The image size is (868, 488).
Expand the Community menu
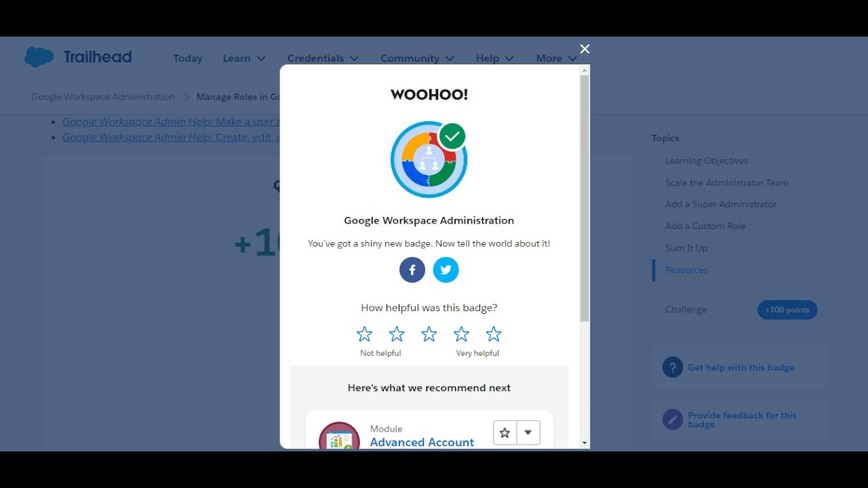point(417,58)
